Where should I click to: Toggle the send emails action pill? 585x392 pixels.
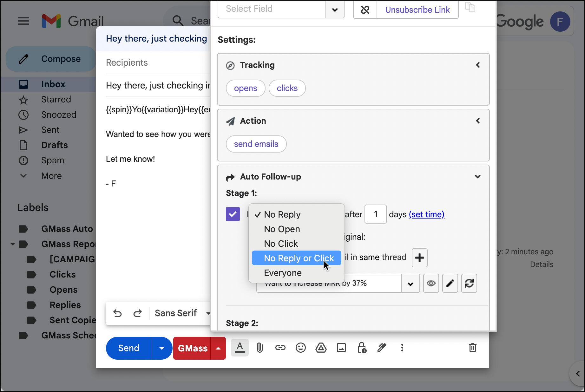(256, 144)
